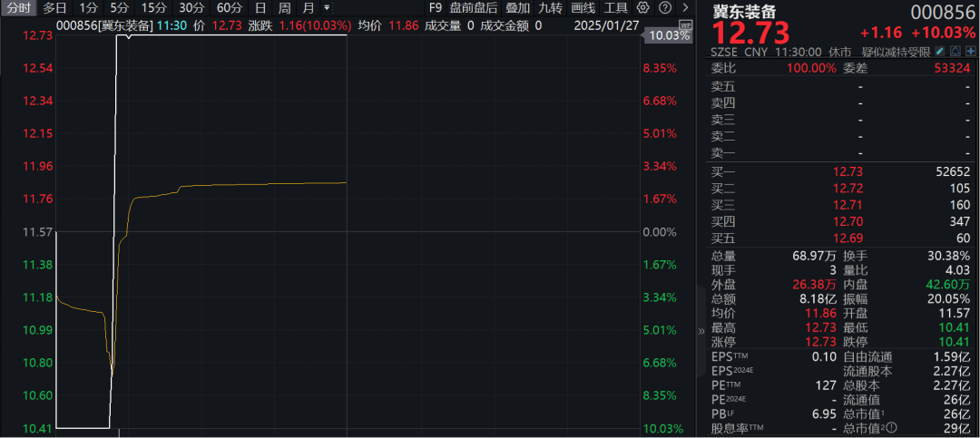Select the 60分 timeframe tab
980x438 pixels.
point(230,8)
